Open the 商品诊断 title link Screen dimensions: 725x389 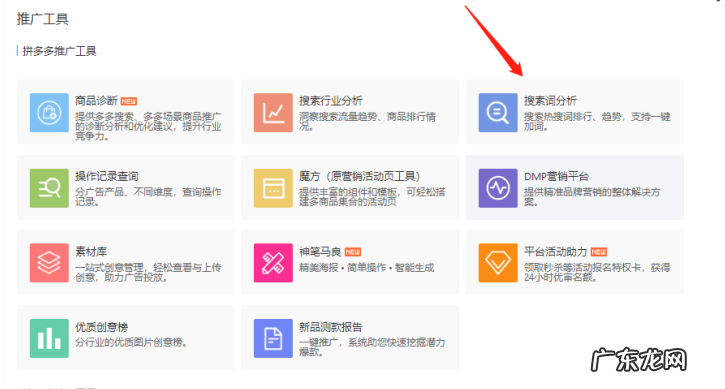point(96,101)
